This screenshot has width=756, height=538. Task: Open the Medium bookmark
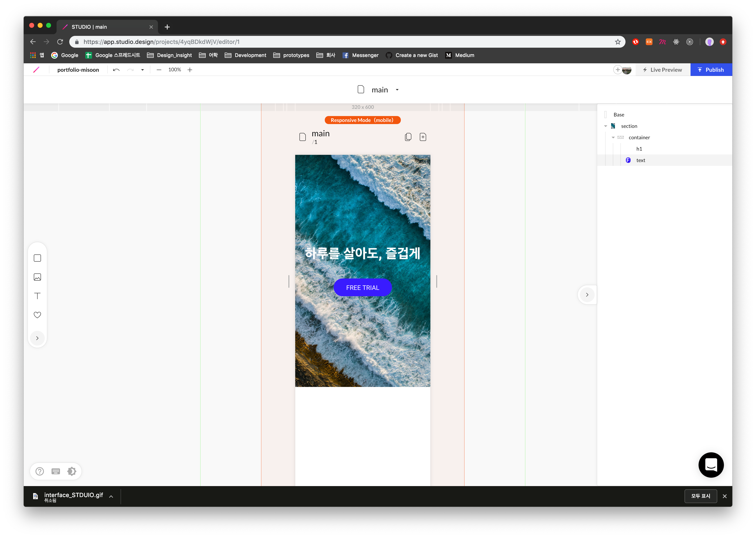(x=460, y=55)
